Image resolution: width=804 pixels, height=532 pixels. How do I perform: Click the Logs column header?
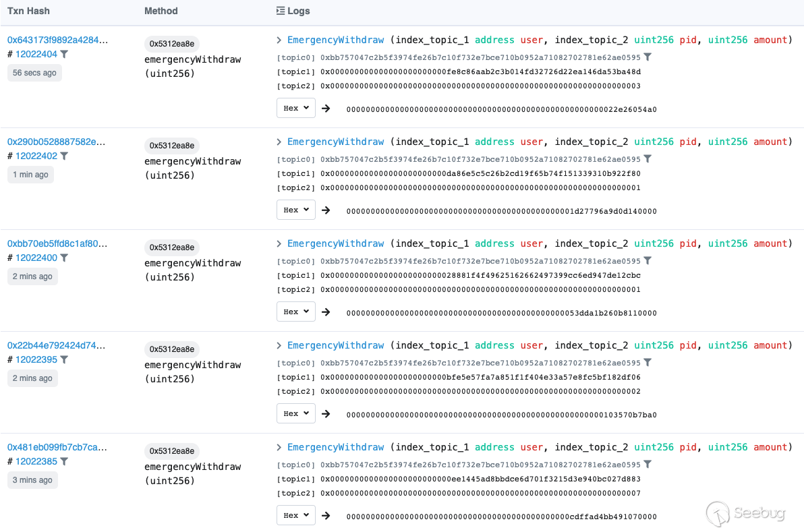pyautogui.click(x=293, y=11)
